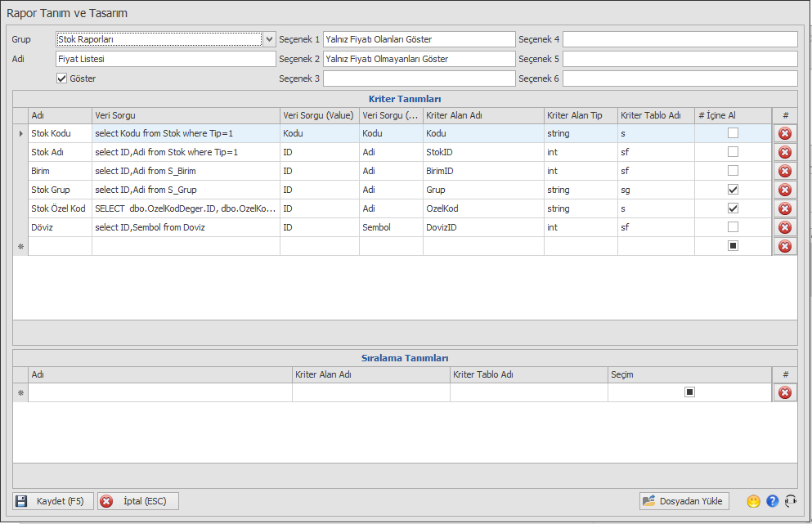Click Veri Sorgu (Value) column header

(320, 115)
